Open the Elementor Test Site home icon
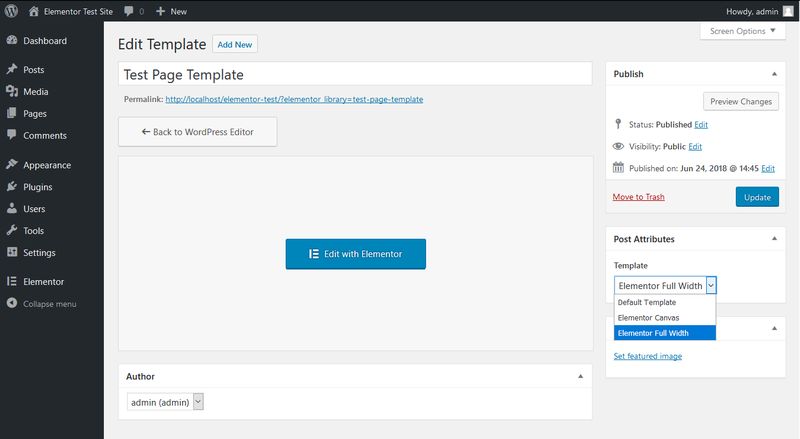 click(34, 11)
